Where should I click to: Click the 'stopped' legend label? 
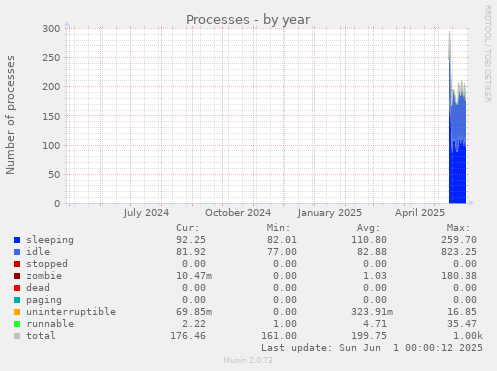(x=47, y=264)
